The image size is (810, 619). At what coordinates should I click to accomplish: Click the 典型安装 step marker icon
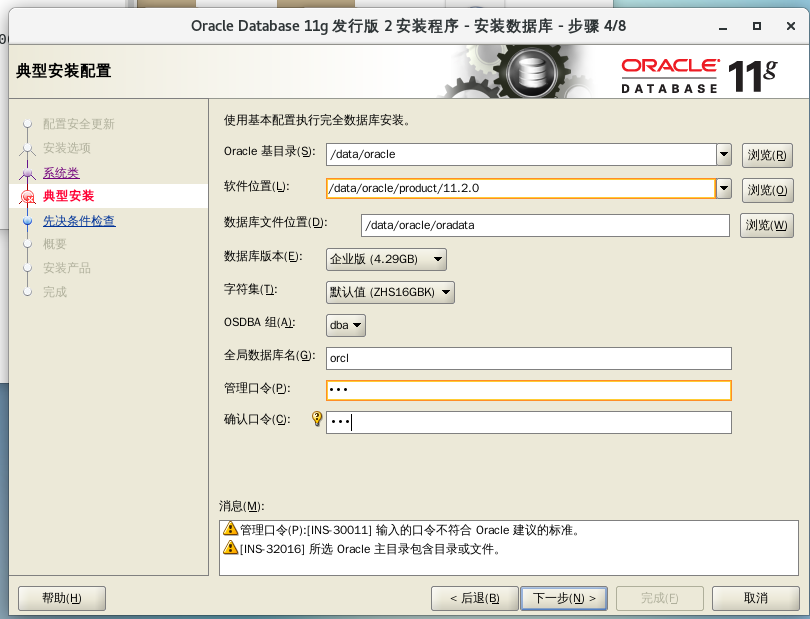point(27,196)
